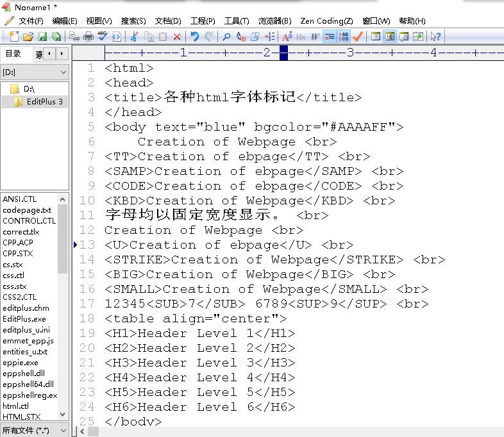Select the 目录 sidebar tab

coord(13,54)
